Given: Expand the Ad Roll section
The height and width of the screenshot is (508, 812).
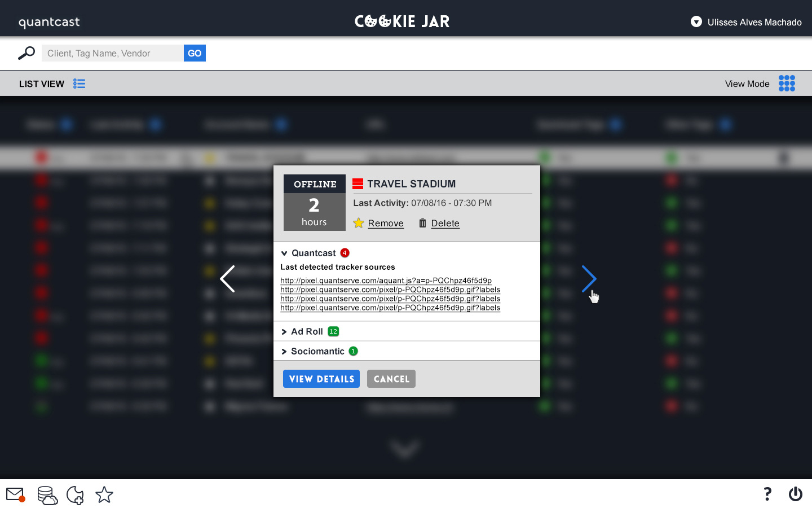Looking at the screenshot, I should (x=284, y=332).
